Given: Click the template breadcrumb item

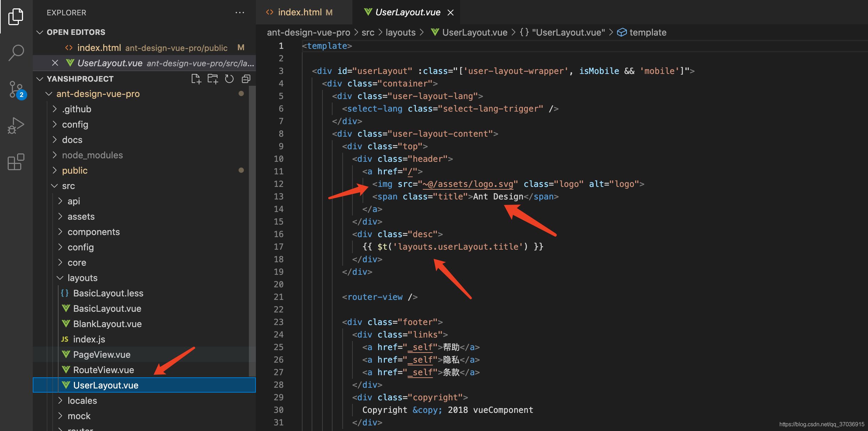Looking at the screenshot, I should [x=647, y=32].
